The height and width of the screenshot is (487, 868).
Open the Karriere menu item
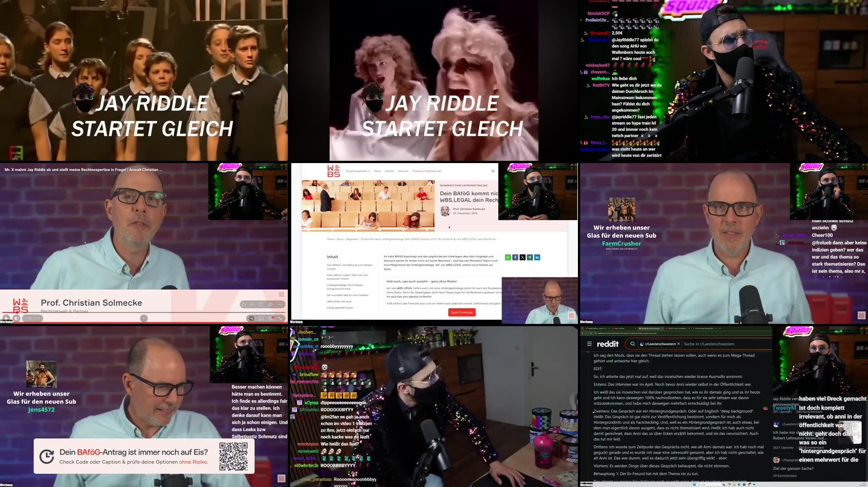(403, 171)
